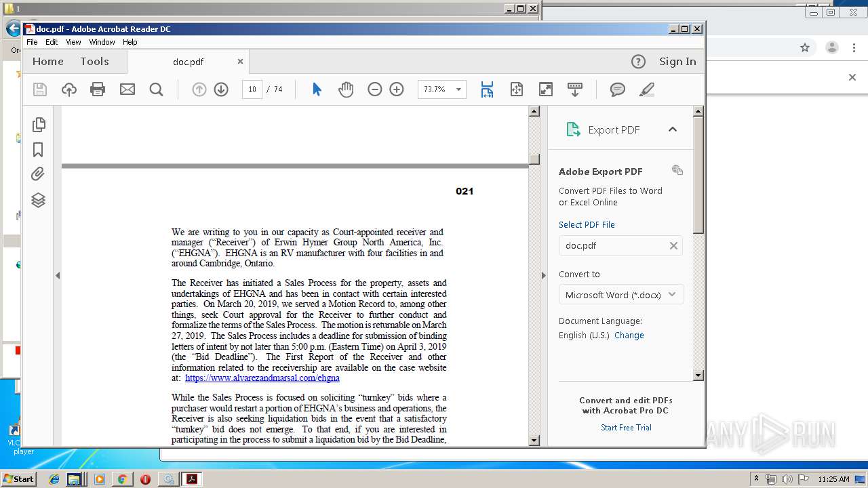Open the alvarezandmarsal.com/ehgna link in the document
Screen dimensions: 868x488
point(262,378)
